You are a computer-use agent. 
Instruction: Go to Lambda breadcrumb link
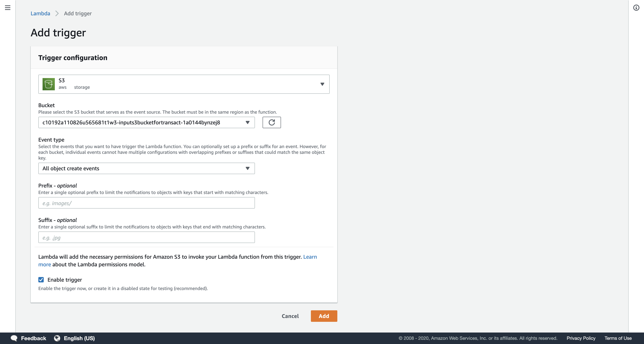coord(40,13)
